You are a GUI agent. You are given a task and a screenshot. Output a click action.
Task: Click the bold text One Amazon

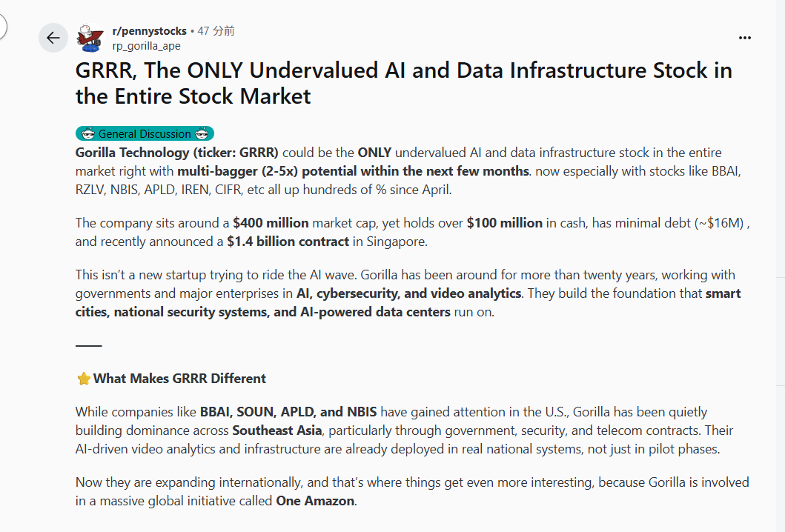click(x=316, y=501)
